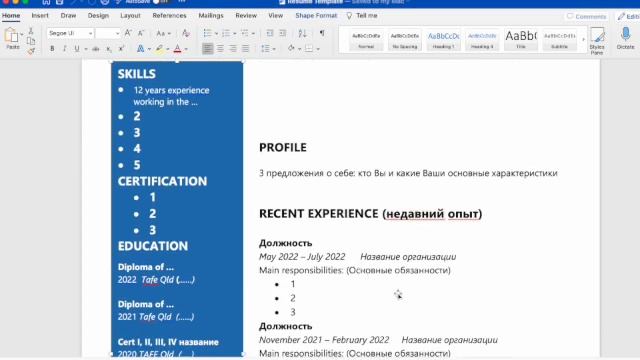Image resolution: width=640 pixels, height=360 pixels.
Task: Click the bullet list icon
Action: pyautogui.click(x=207, y=33)
